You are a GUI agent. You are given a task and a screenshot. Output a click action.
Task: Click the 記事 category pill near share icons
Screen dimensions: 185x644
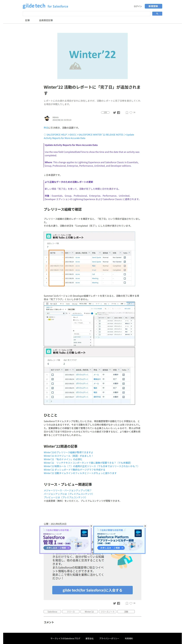(x=105, y=112)
